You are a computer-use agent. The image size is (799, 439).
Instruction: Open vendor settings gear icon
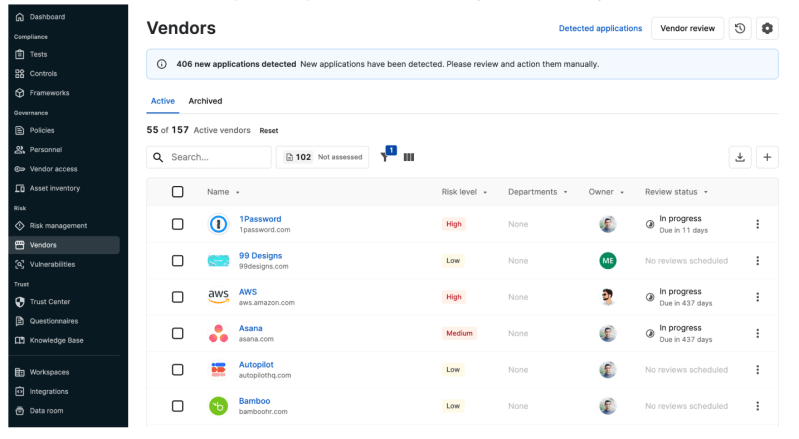click(x=767, y=29)
